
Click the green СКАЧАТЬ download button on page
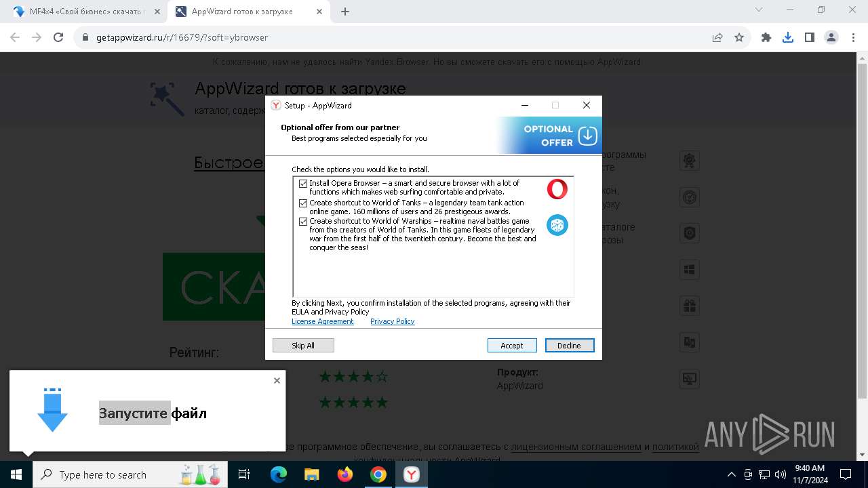pos(214,287)
